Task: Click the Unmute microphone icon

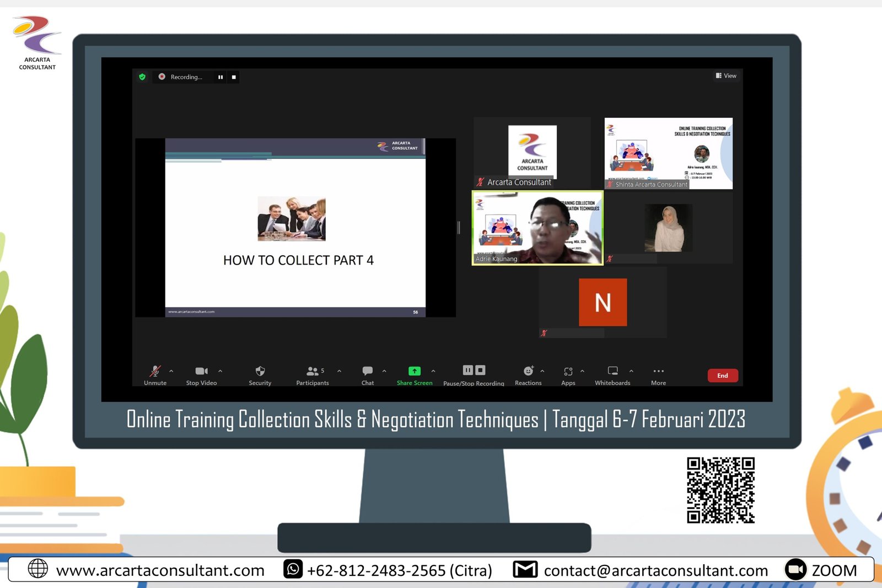Action: click(155, 371)
